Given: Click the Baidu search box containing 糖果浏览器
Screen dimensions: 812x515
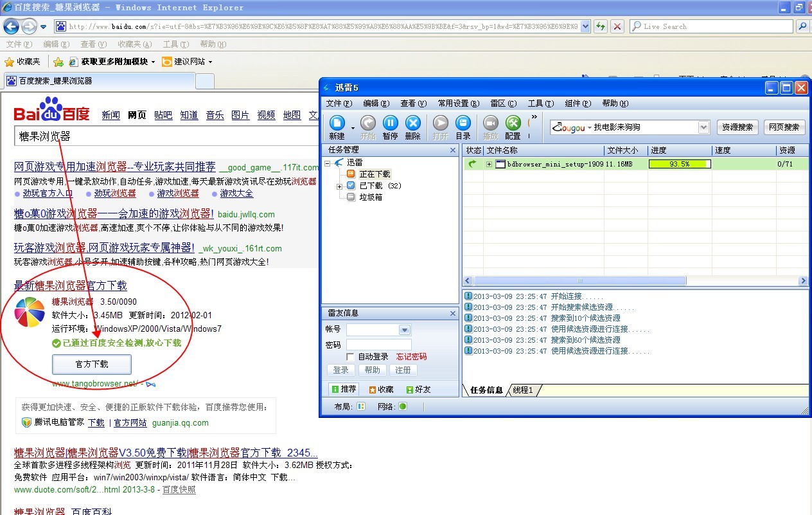Looking at the screenshot, I should pos(166,136).
